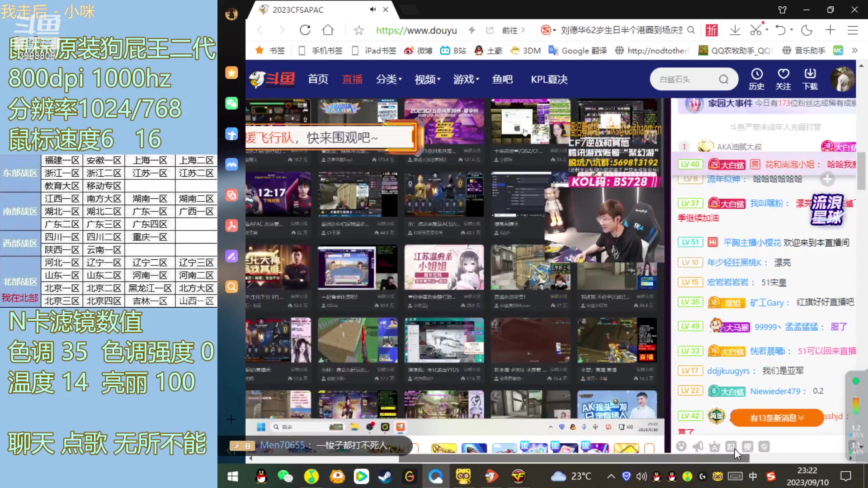This screenshot has width=868, height=488.
Task: Reload the page with the refresh icon
Action: coord(305,30)
